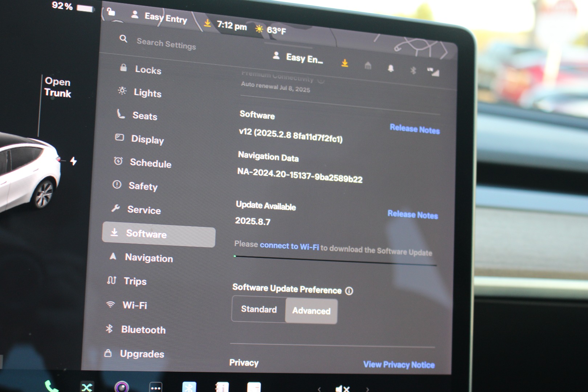Tap the lock icon in the status bar

point(111,12)
